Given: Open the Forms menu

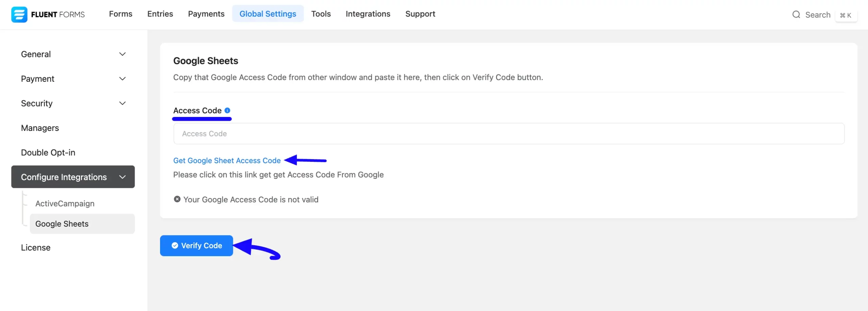Looking at the screenshot, I should coord(121,14).
